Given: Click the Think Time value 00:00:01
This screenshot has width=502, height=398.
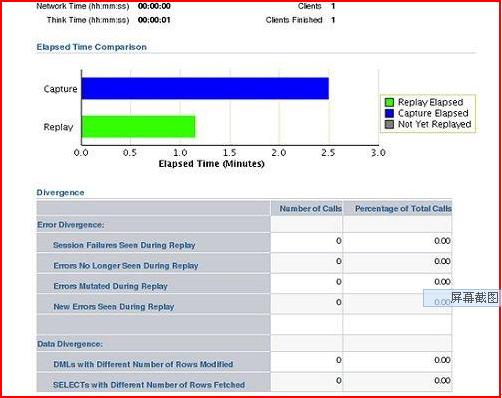Looking at the screenshot, I should (154, 20).
